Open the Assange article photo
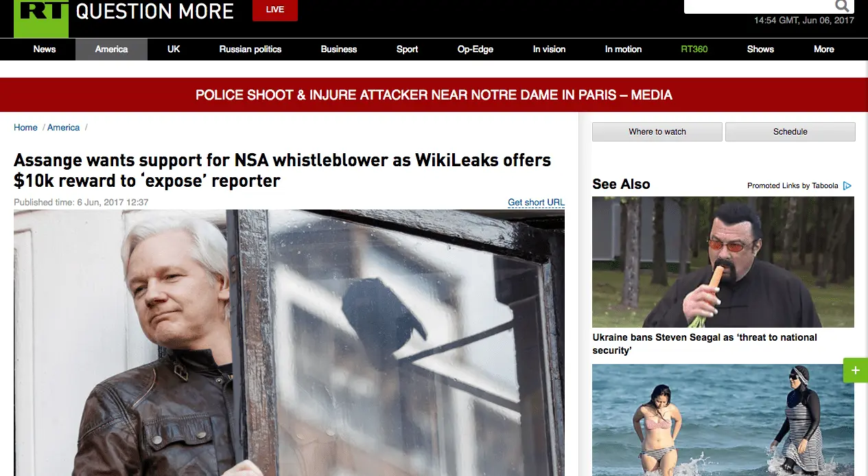Screen dimensions: 868x476 pos(289,343)
